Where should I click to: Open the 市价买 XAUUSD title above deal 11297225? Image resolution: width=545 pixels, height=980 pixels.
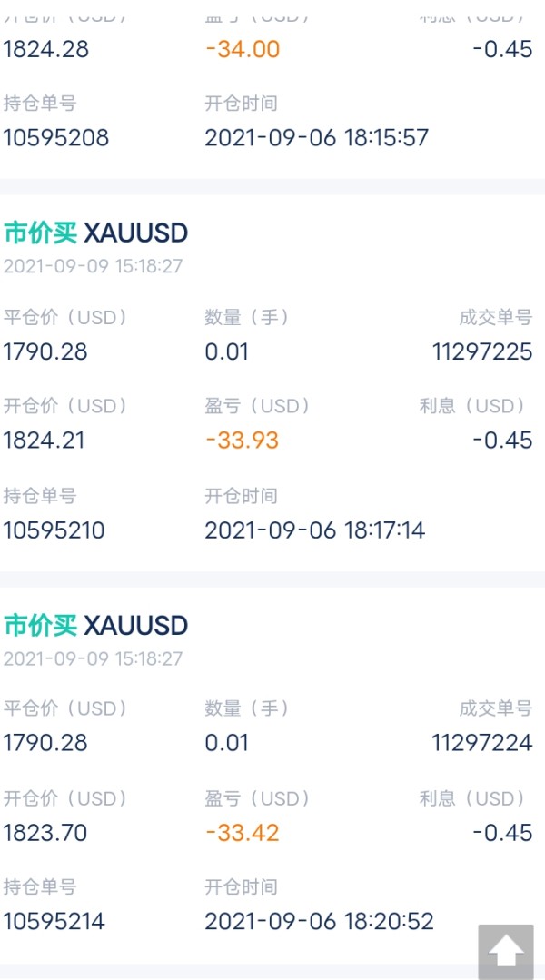click(x=96, y=233)
